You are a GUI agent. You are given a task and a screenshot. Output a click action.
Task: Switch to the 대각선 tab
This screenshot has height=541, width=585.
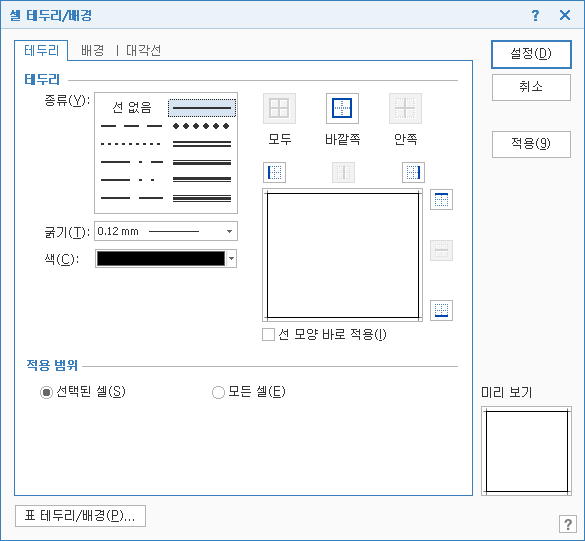[143, 50]
